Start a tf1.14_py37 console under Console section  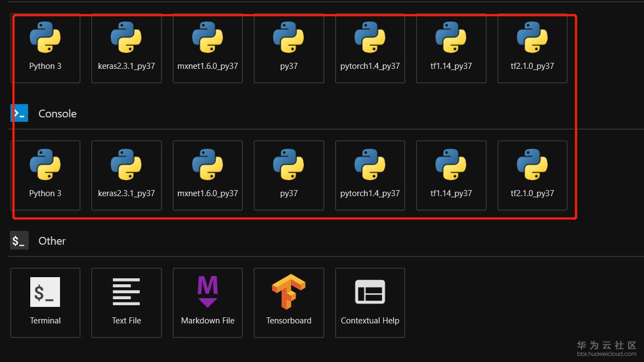451,176
